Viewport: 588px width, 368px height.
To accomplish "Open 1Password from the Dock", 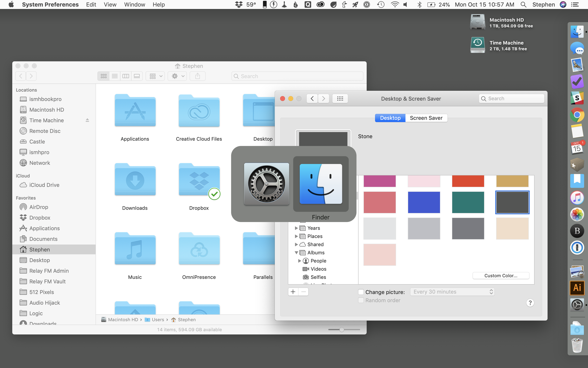I will coord(577,248).
